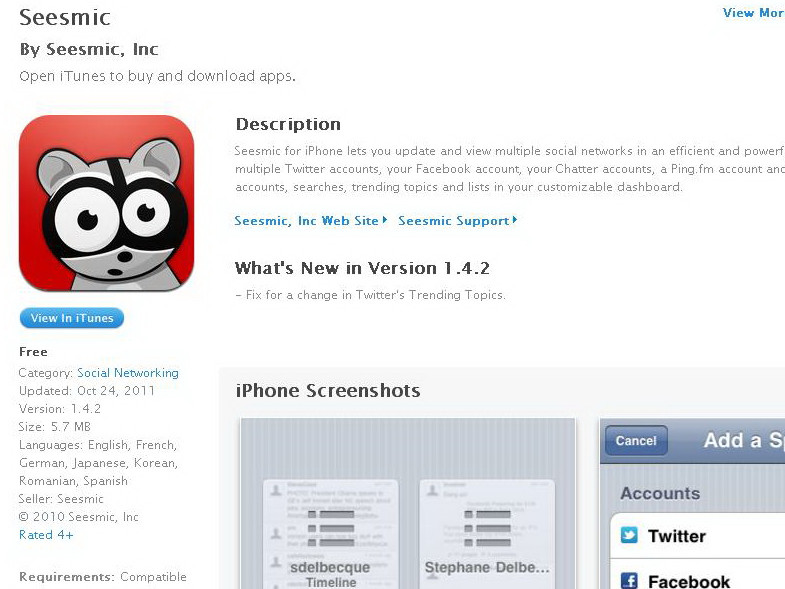Open the Social Networking category link
Viewport: 785px width, 589px height.
pyautogui.click(x=128, y=373)
